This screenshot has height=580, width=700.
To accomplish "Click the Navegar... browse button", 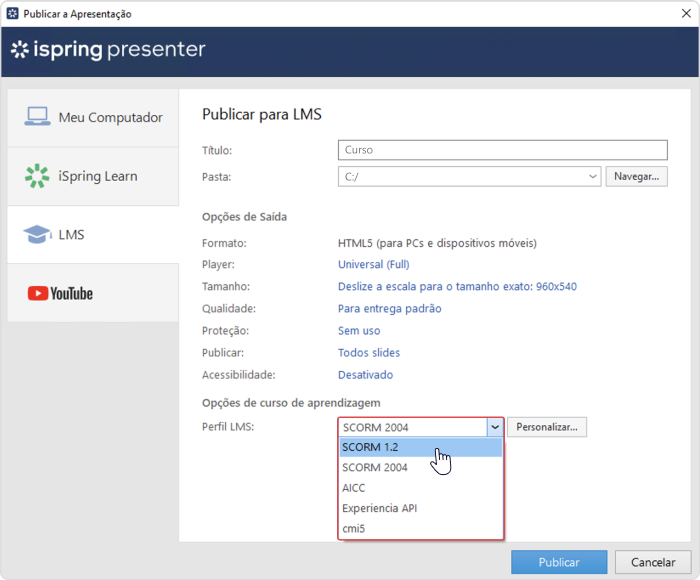I will 636,176.
